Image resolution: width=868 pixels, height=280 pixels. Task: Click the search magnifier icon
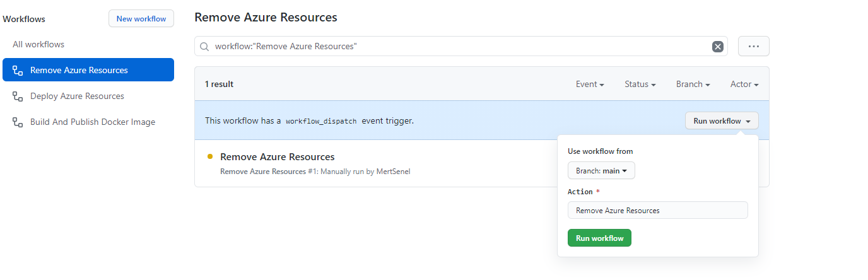point(204,46)
